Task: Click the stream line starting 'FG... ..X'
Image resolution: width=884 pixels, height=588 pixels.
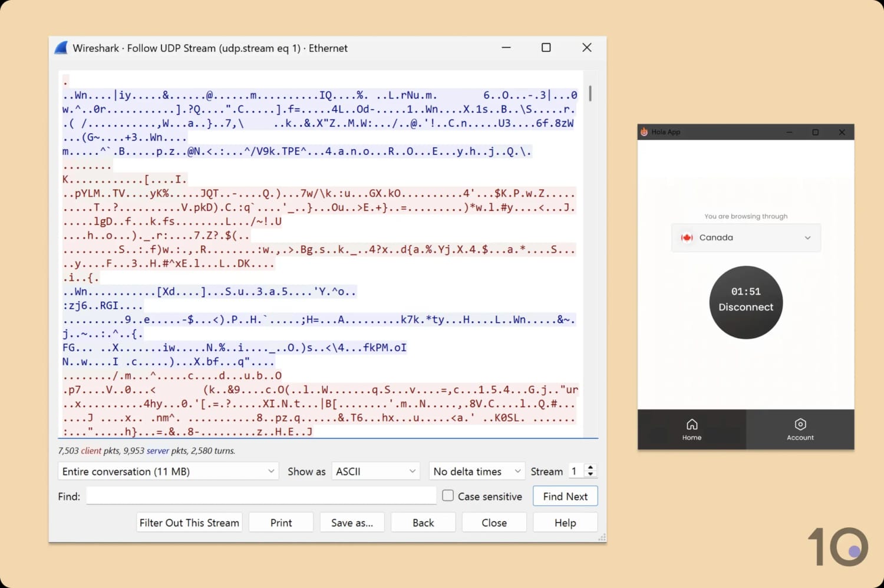Action: pyautogui.click(x=235, y=348)
